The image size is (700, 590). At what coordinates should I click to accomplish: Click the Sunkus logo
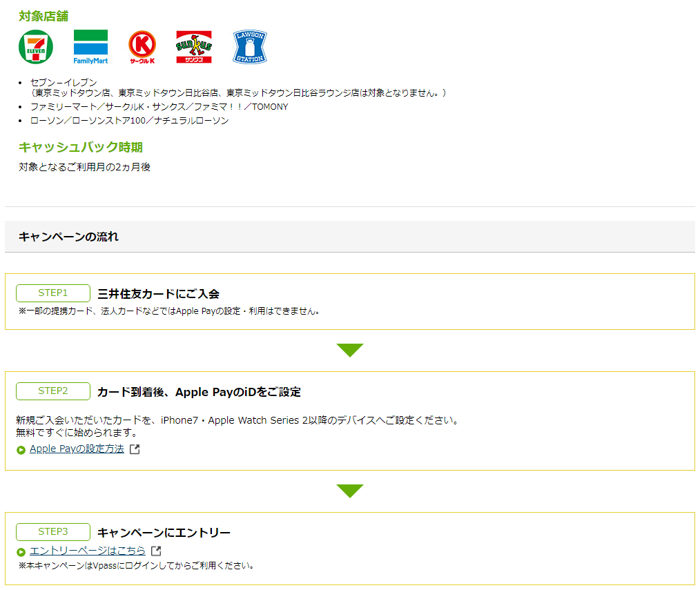pos(194,47)
